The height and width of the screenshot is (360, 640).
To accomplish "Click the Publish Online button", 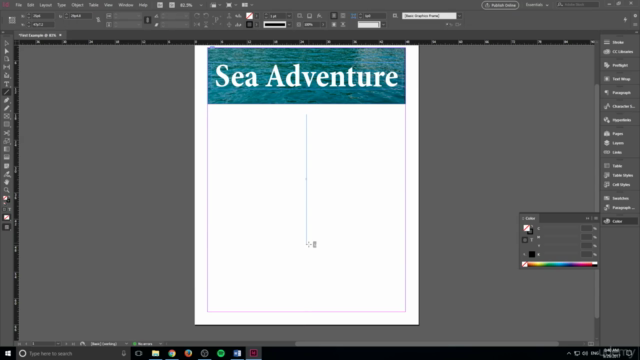I will [x=500, y=5].
